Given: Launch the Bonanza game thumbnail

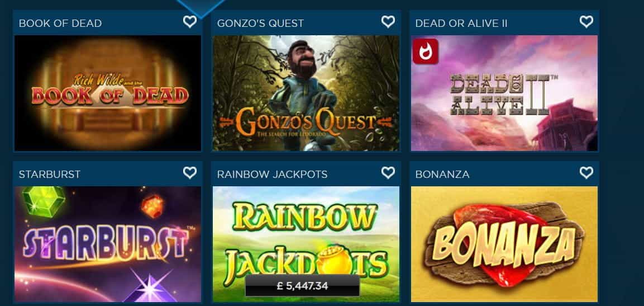Looking at the screenshot, I should (504, 244).
